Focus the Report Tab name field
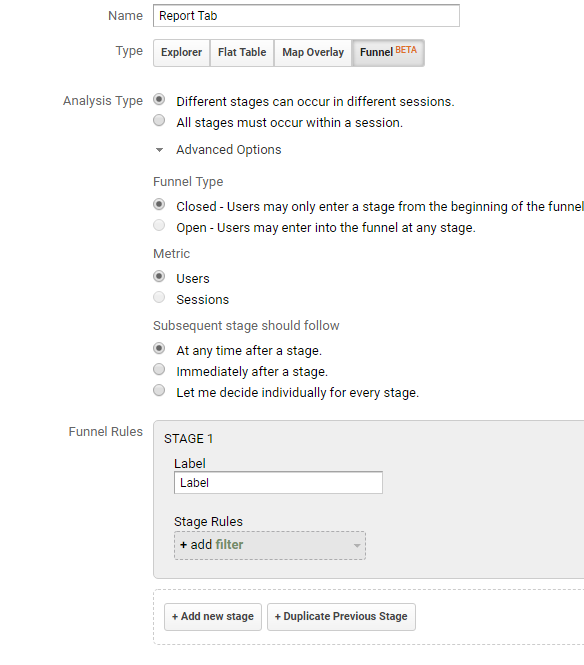Image resolution: width=584 pixels, height=665 pixels. (x=306, y=16)
